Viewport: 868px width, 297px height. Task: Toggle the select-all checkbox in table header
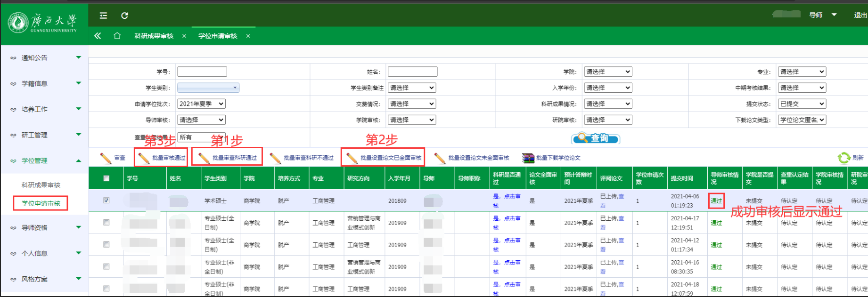[106, 178]
